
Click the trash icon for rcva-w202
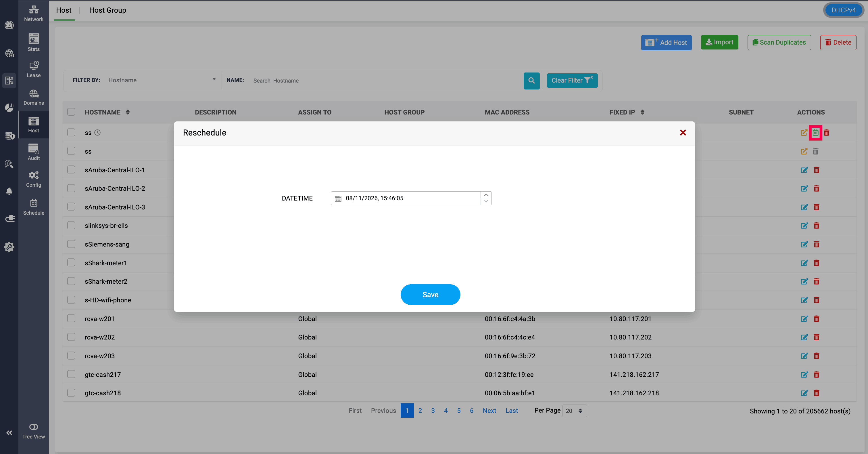(817, 337)
